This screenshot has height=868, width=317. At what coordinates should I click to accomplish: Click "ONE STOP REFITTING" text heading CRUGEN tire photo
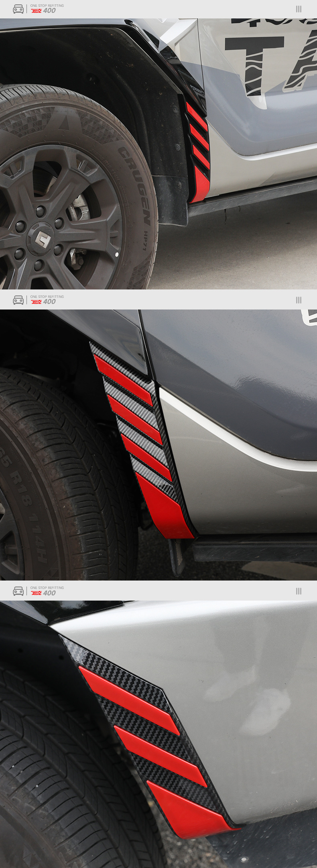[47, 6]
